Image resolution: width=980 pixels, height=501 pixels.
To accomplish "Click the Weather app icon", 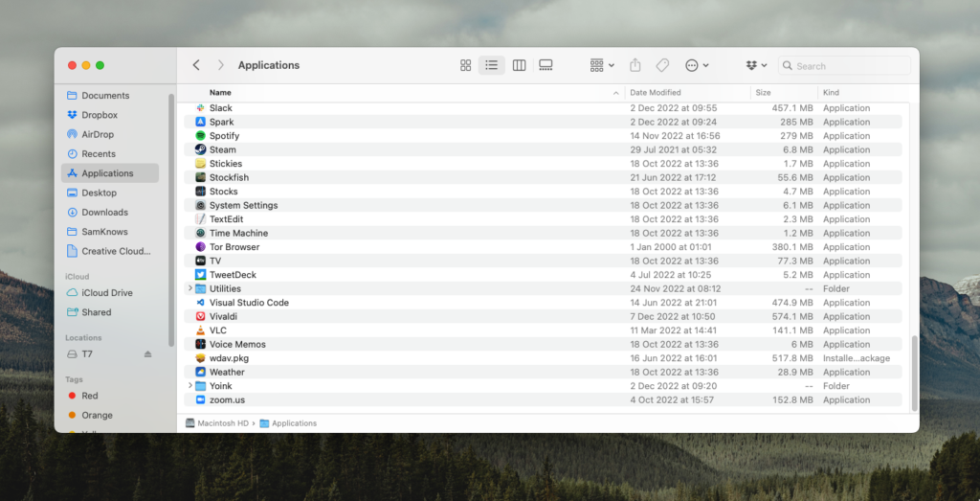I will click(x=200, y=372).
